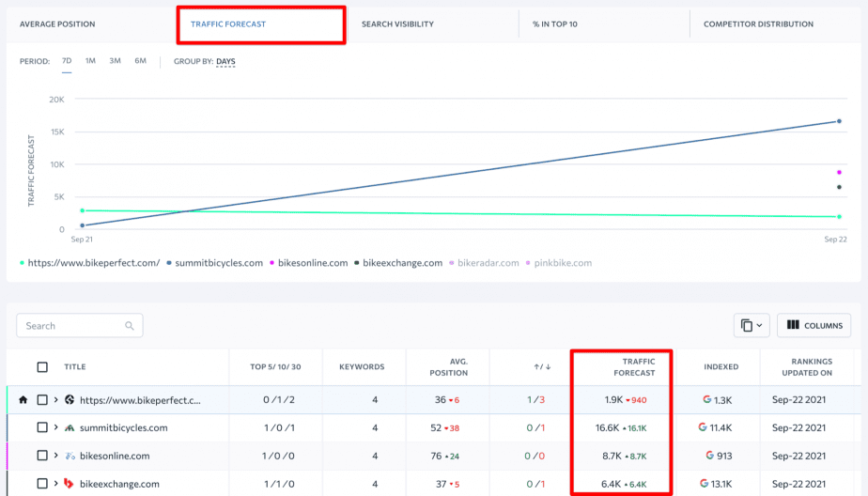Screen dimensions: 868x496
Task: Open the Average Position tab
Action: point(57,24)
